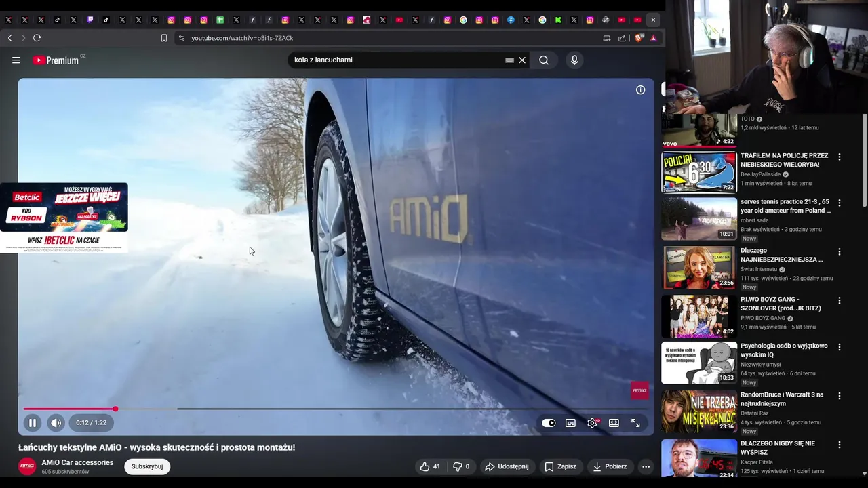The height and width of the screenshot is (488, 868).
Task: Switch to the Kick browser tab
Action: pyautogui.click(x=558, y=20)
